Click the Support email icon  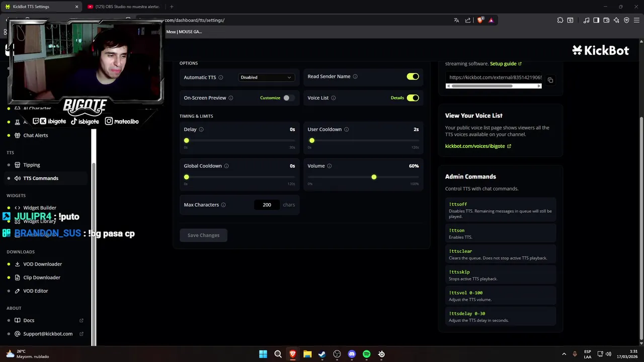coord(18,334)
